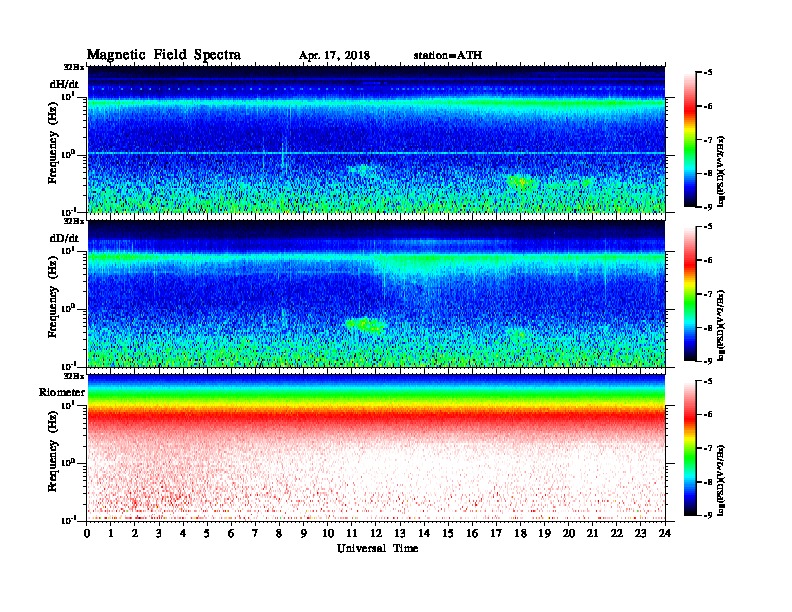This screenshot has width=792, height=612.
Task: Click the '32Hz' label above Riometer panel
Action: 74,376
